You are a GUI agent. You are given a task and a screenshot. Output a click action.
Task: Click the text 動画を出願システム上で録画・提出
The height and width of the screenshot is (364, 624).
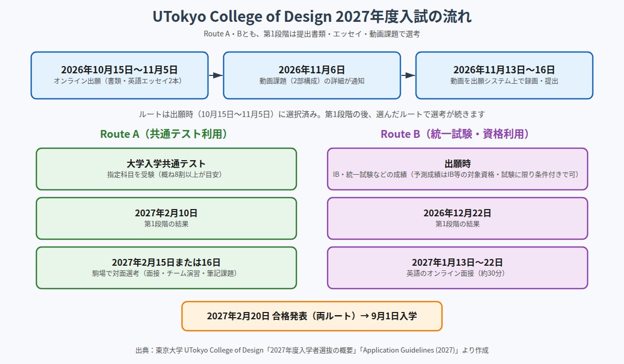coord(504,81)
